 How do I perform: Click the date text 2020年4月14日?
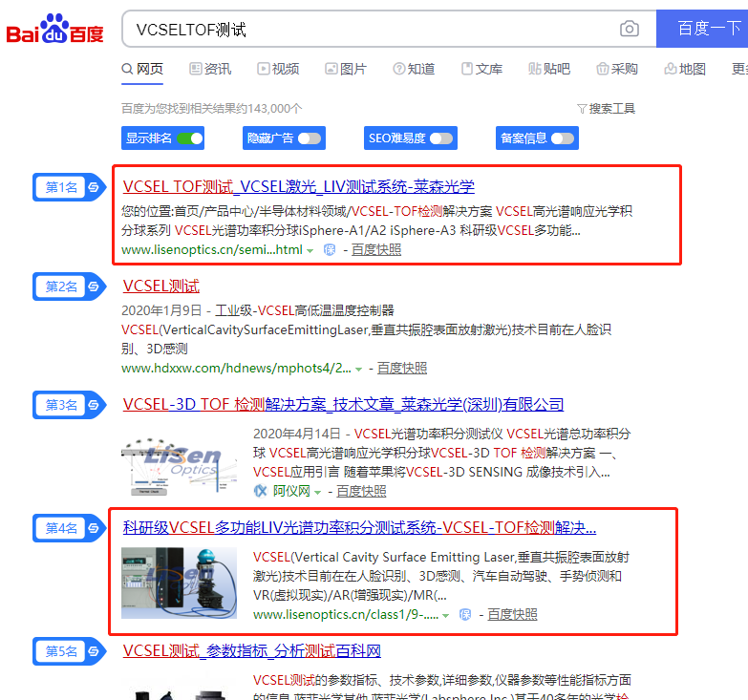pos(297,434)
